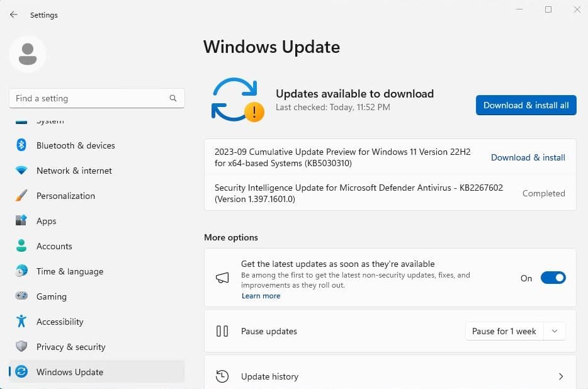Open the Learn more link
588x389 pixels.
(x=261, y=296)
